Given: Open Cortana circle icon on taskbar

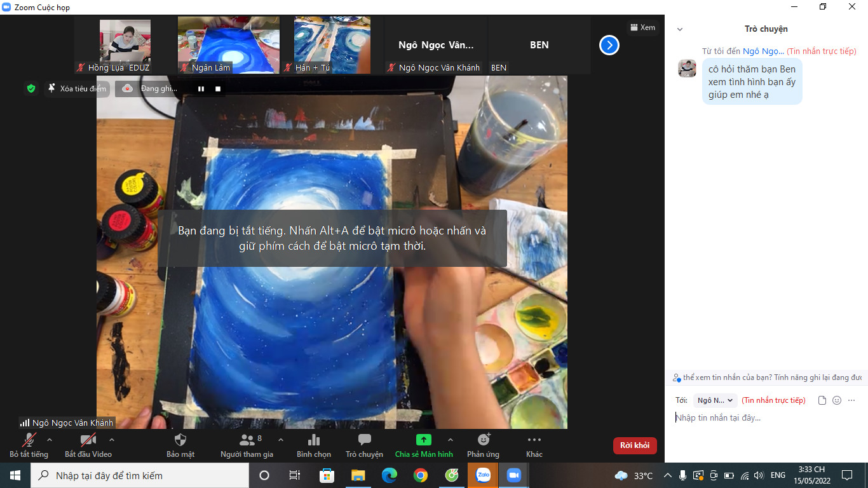Looking at the screenshot, I should 264,475.
